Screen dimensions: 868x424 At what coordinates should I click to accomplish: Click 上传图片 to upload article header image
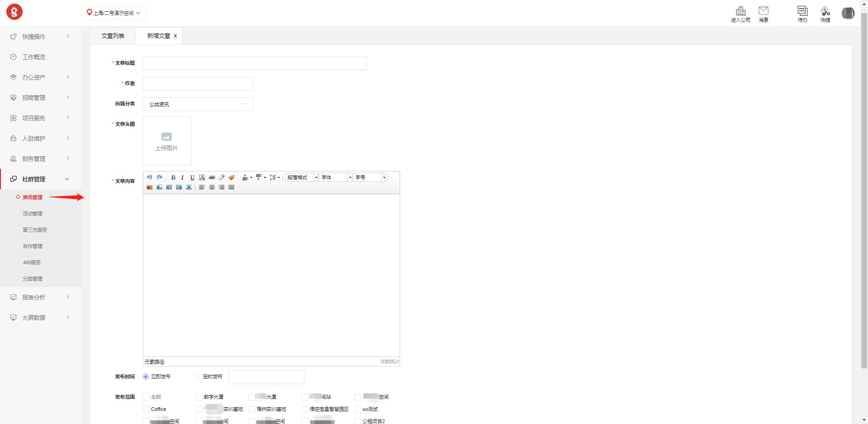coord(167,141)
